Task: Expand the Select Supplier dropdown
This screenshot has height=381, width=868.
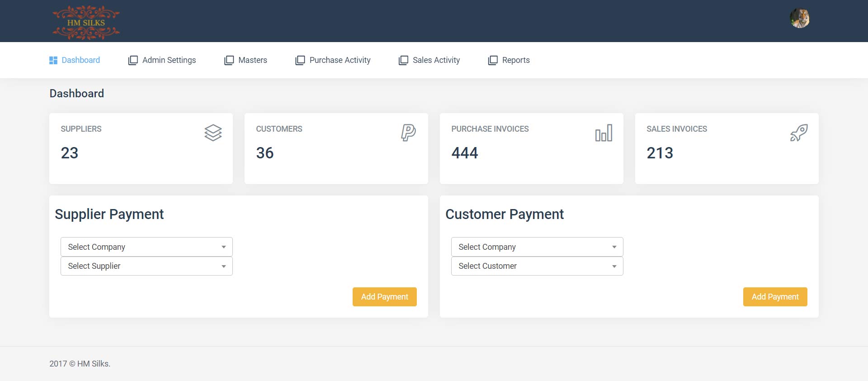Action: (x=146, y=266)
